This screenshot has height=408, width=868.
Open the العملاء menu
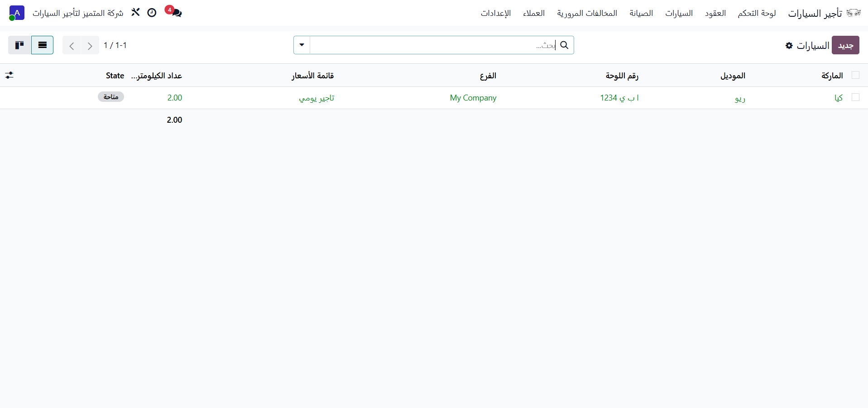click(534, 13)
